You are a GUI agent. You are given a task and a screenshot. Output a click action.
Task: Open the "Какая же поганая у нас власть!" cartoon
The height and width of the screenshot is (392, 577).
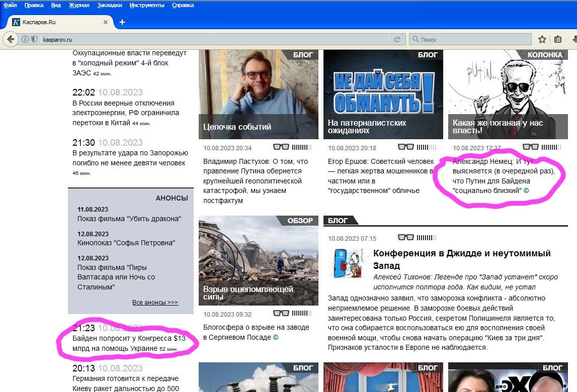coord(508,94)
